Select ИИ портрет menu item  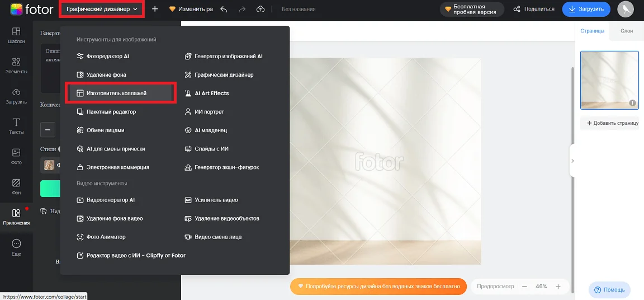click(x=204, y=112)
